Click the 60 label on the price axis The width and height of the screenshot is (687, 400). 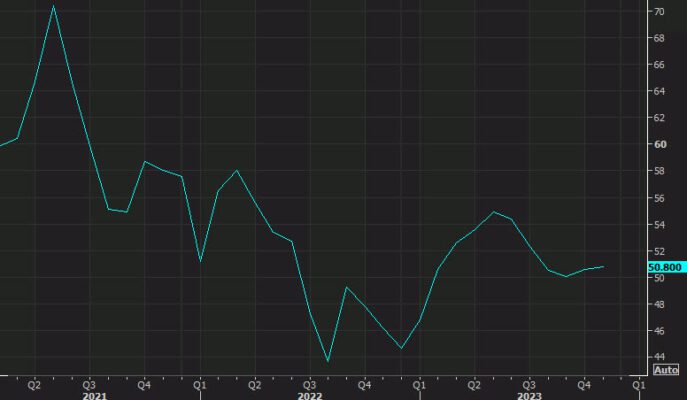click(x=660, y=144)
